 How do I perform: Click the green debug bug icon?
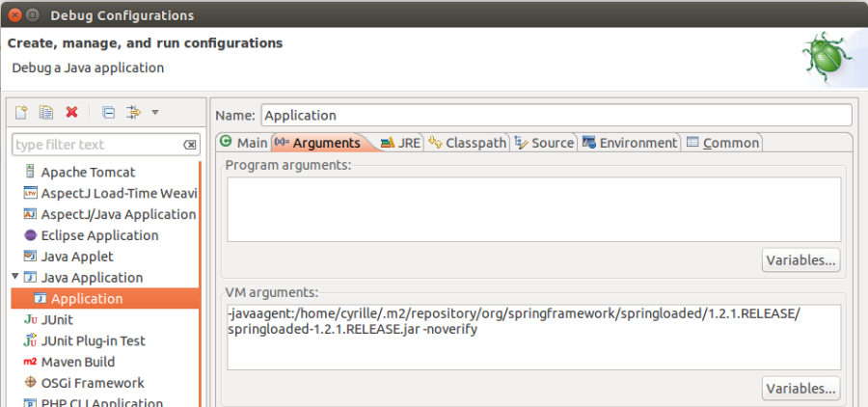click(x=828, y=57)
